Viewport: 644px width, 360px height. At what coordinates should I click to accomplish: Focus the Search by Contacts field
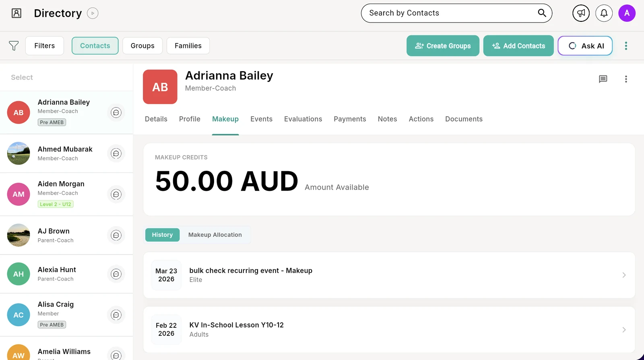point(456,13)
